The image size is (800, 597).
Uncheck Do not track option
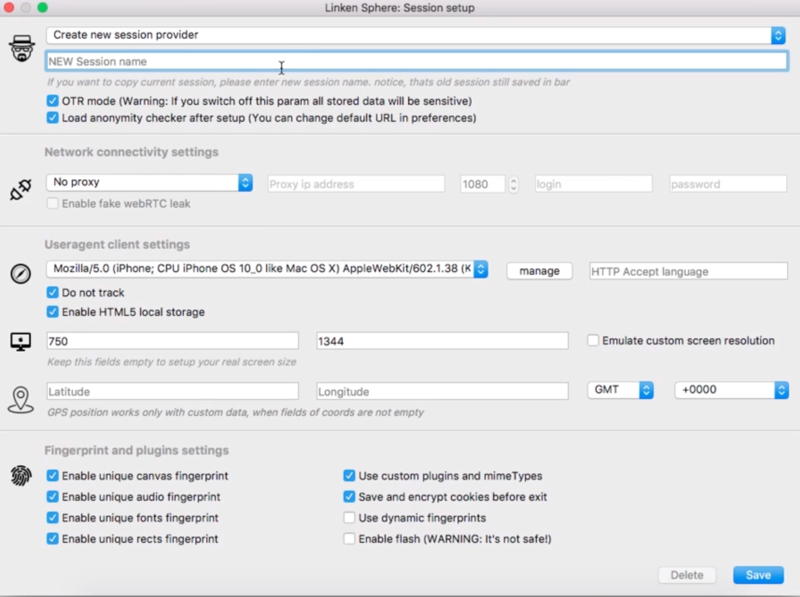click(53, 293)
